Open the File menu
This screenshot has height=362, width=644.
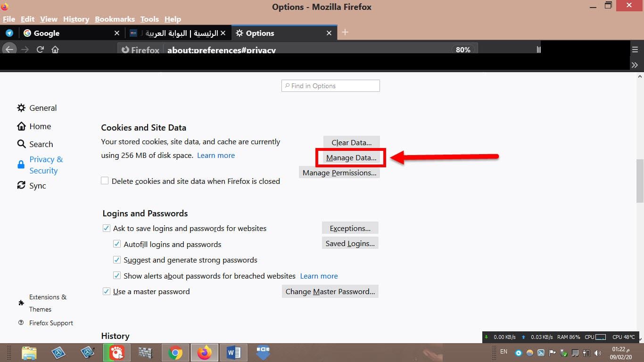[x=9, y=19]
